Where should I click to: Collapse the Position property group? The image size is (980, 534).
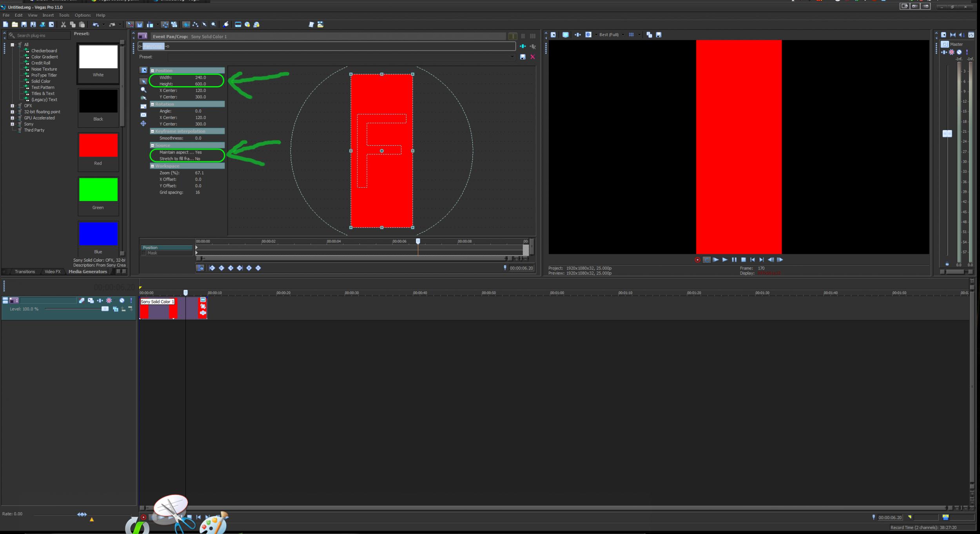pos(152,71)
